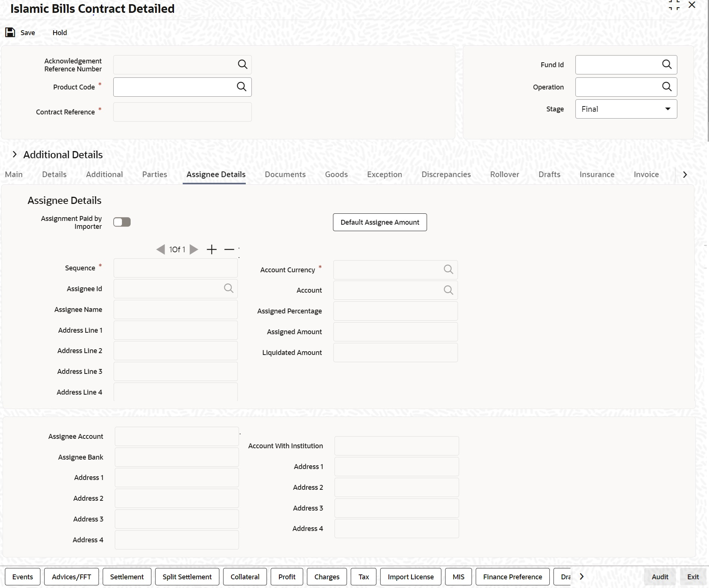Remove the current assignee record
Viewport: 709px width, 588px height.
pos(229,249)
